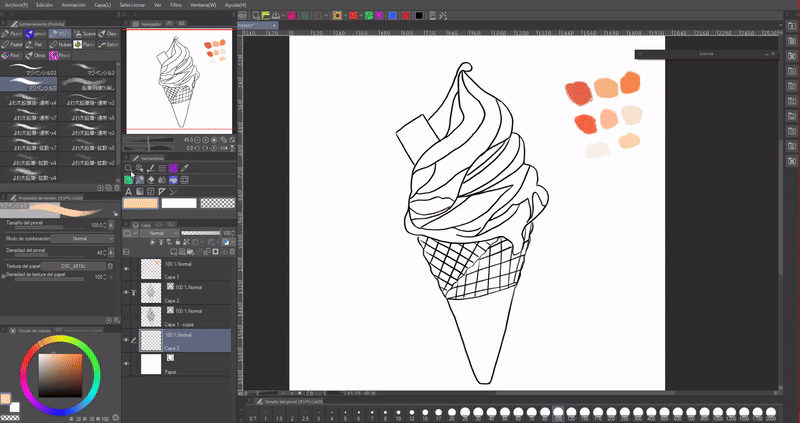Hide the Capa 1 layer
800x423 pixels.
[x=126, y=269]
